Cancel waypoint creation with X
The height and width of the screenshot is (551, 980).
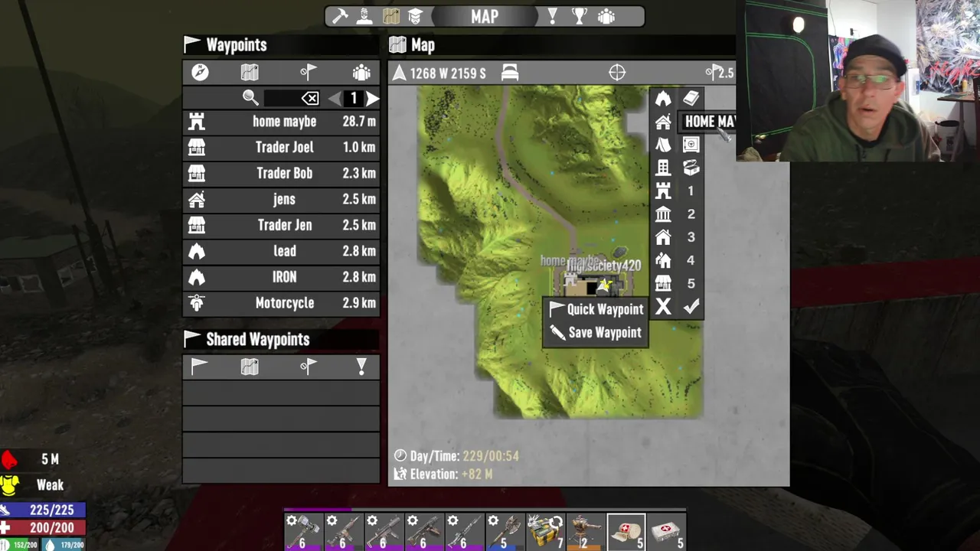coord(663,307)
